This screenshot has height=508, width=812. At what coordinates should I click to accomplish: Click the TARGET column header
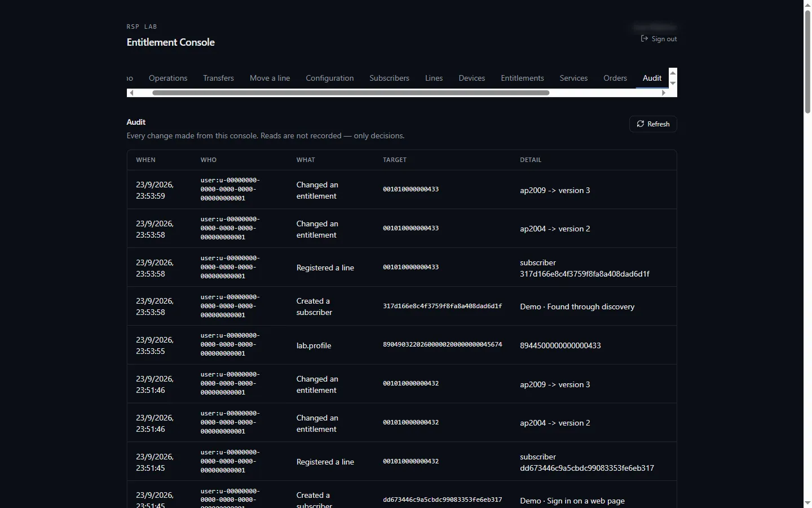point(395,160)
